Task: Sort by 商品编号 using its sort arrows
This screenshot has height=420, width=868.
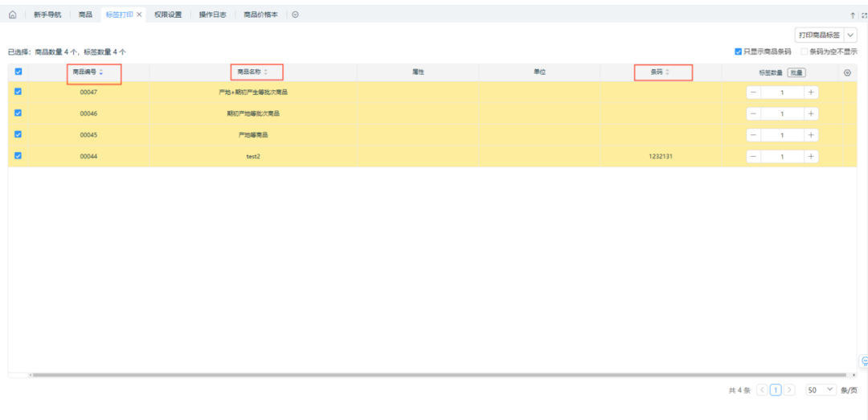Action: tap(101, 72)
